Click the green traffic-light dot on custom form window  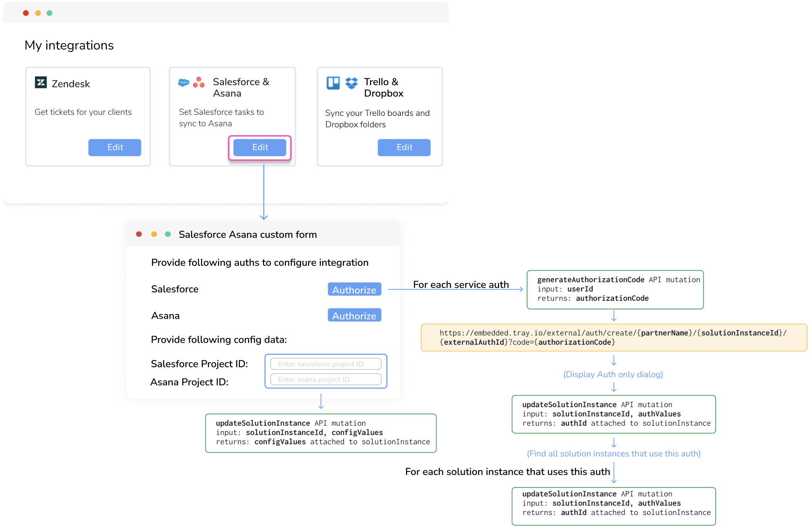(x=168, y=234)
